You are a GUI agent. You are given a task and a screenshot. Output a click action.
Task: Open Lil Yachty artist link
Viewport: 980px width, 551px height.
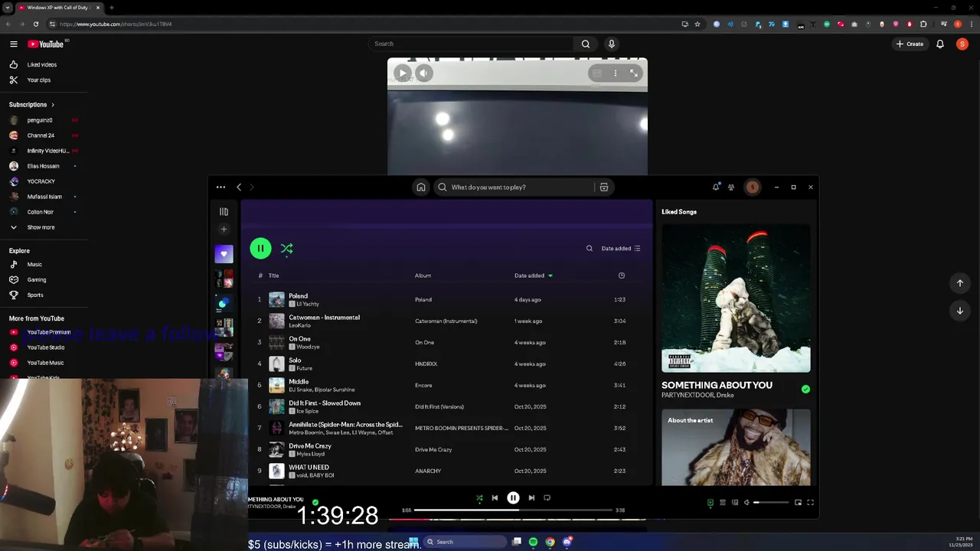[x=308, y=304]
